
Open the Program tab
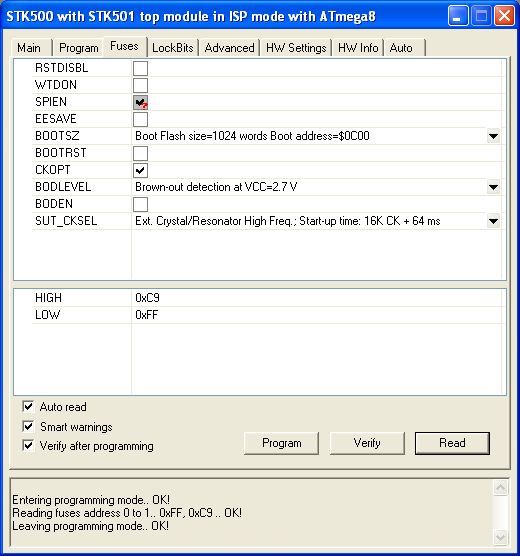[78, 48]
